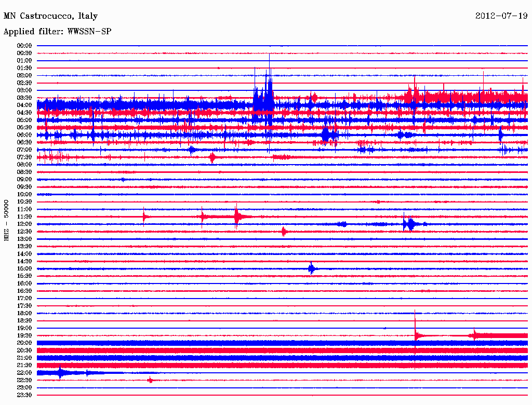
Task: Click the 01:00 time label
Action: point(24,61)
